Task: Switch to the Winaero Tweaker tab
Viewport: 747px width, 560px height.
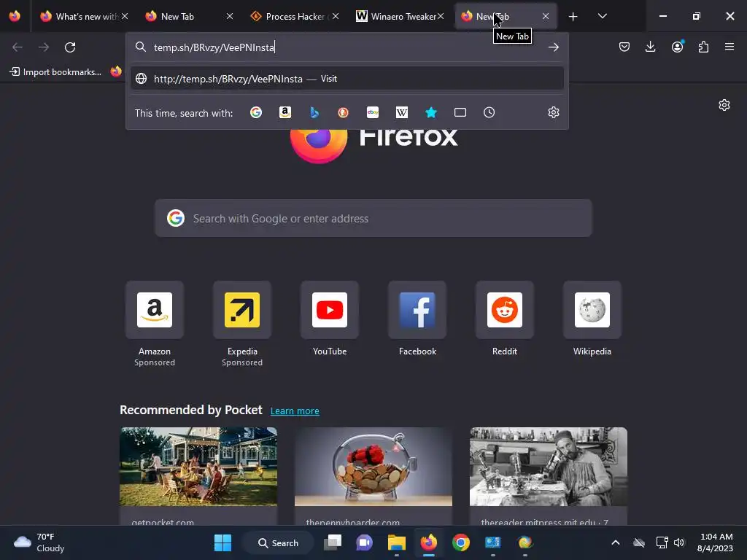Action: (398, 16)
